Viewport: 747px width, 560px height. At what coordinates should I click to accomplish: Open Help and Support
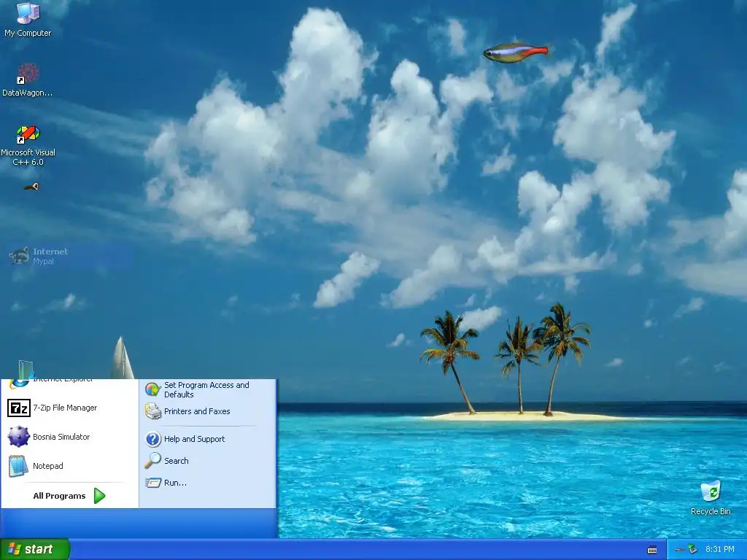coord(208,439)
